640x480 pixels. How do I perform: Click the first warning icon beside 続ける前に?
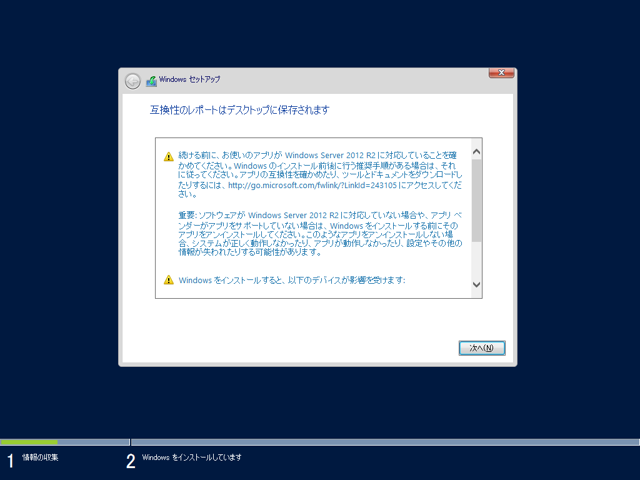(x=169, y=156)
